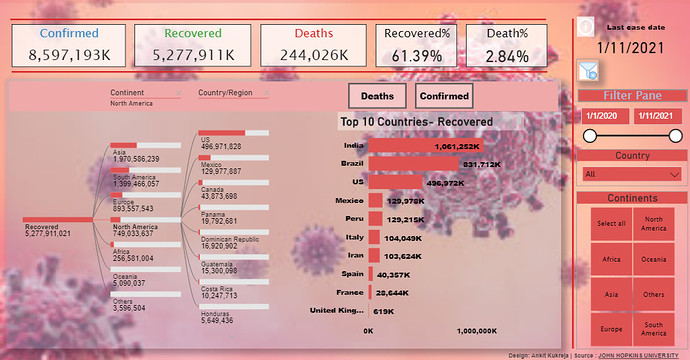
Task: Expand the Country dropdown showing All
Action: pos(632,174)
